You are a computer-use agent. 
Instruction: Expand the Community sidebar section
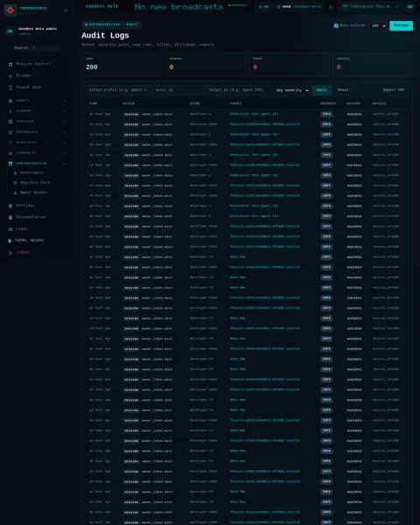pos(37,153)
